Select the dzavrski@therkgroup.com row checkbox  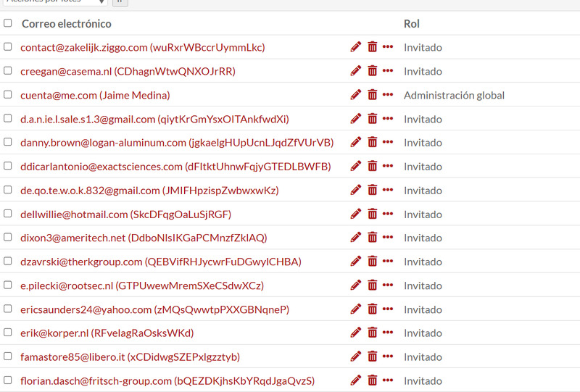(x=7, y=261)
